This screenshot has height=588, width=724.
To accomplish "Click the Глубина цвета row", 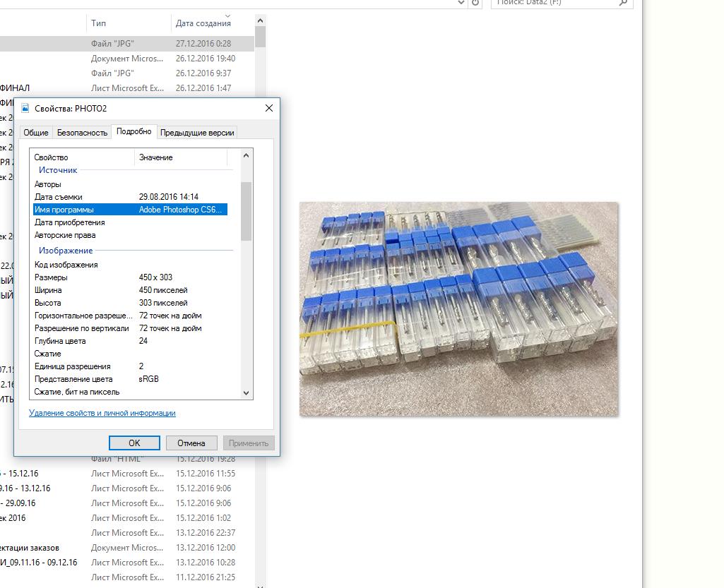I will [130, 341].
